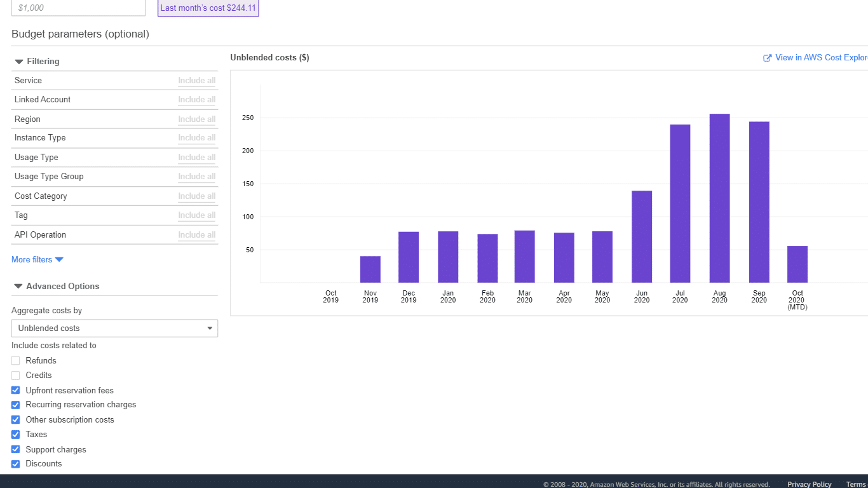This screenshot has width=868, height=488.
Task: Click the external link icon beside Cost Explorer link
Action: 767,57
